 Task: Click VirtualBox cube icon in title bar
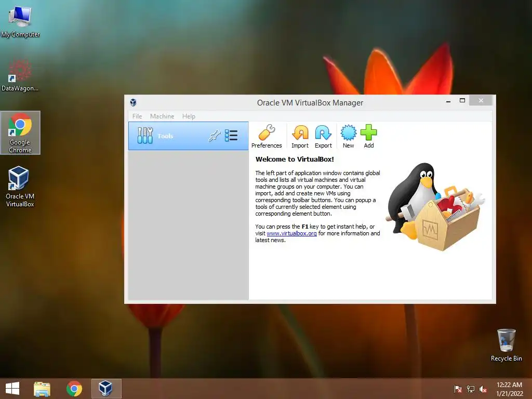tap(134, 102)
